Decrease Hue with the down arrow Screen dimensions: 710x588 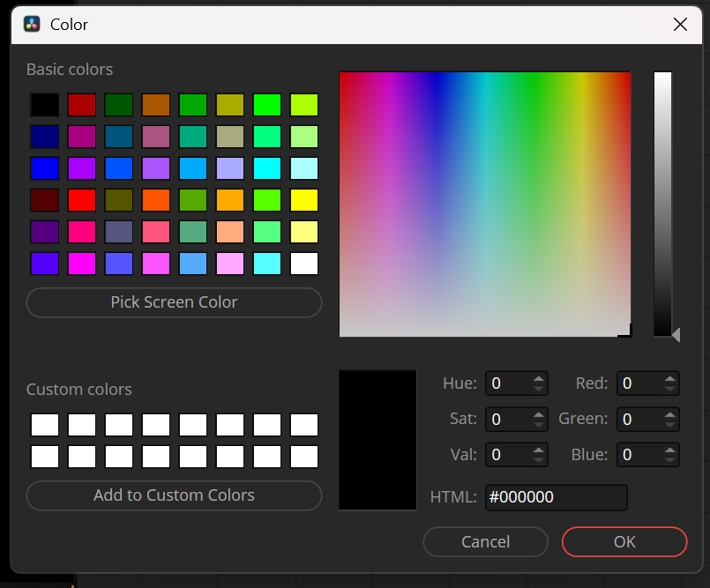tap(538, 389)
